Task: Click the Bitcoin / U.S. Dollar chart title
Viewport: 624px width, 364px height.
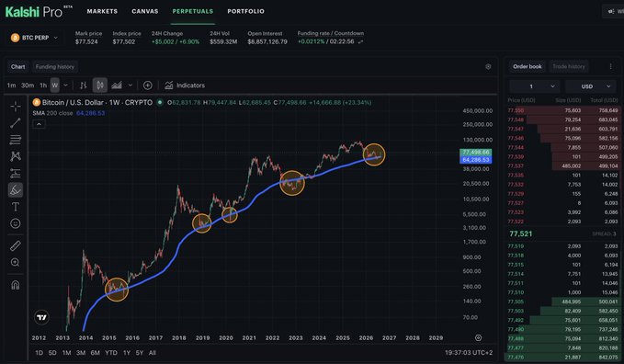Action: click(x=97, y=102)
